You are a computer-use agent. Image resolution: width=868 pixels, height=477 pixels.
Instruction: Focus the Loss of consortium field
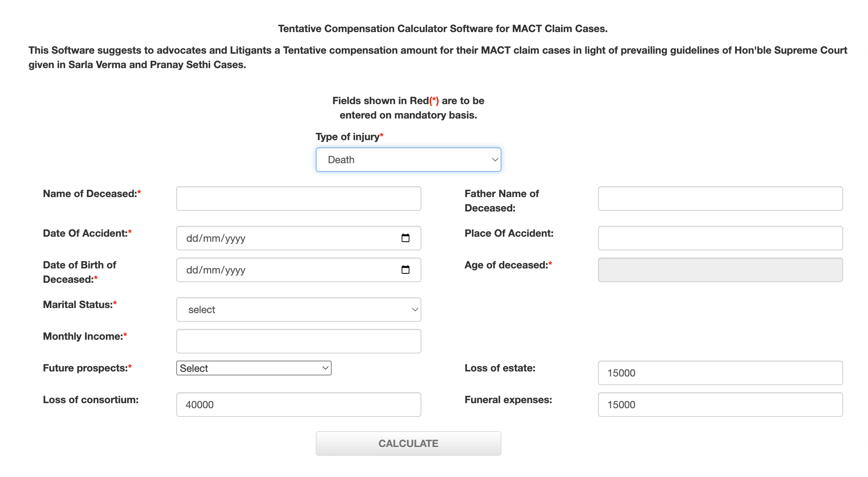298,405
